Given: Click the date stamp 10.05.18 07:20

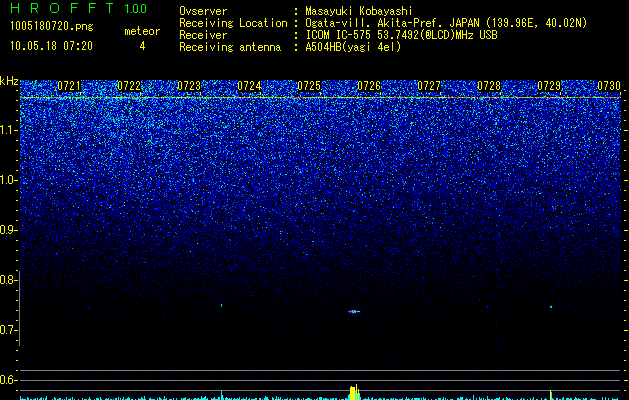Looking at the screenshot, I should (51, 46).
